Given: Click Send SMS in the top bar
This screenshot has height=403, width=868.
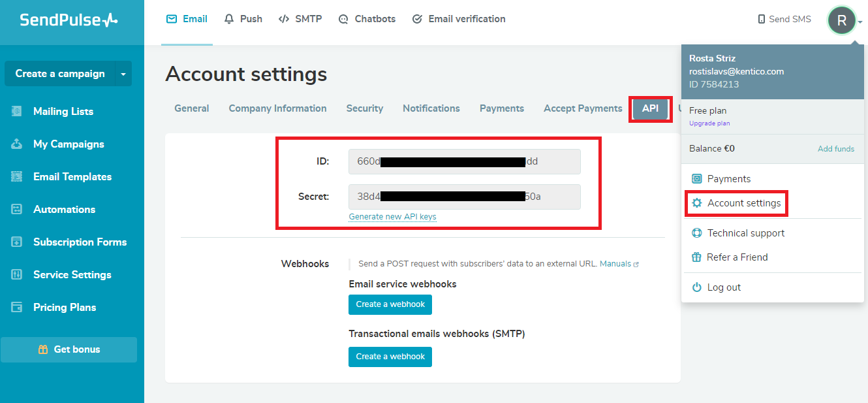Looking at the screenshot, I should tap(784, 20).
